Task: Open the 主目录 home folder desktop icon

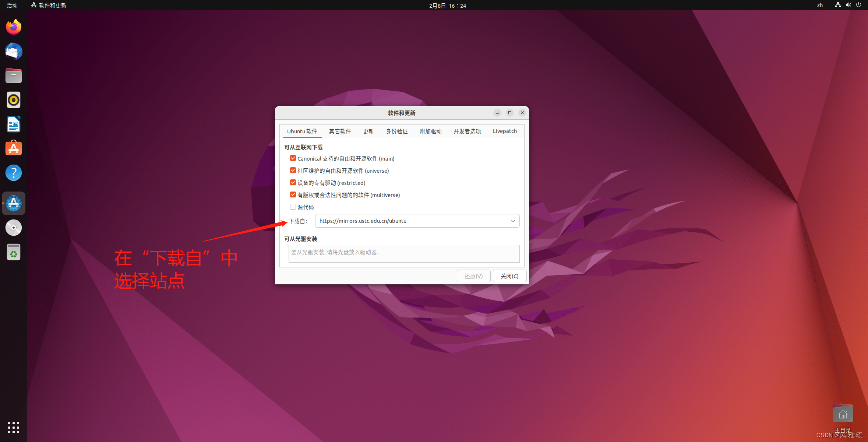Action: pos(843,414)
